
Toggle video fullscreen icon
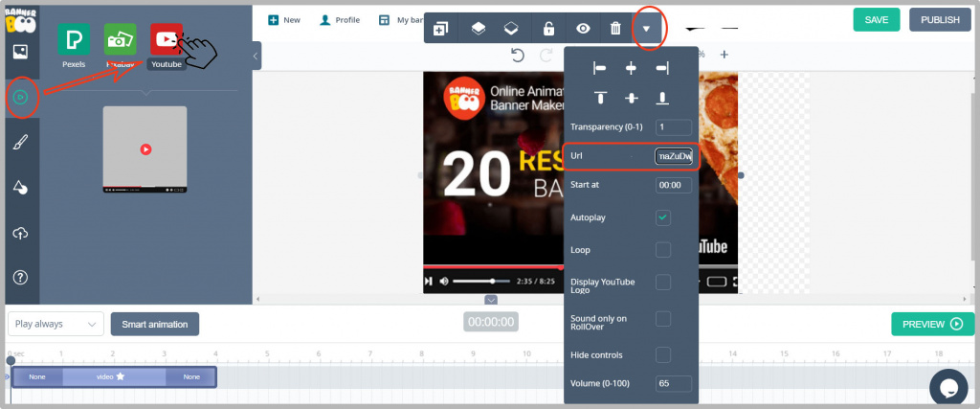pos(735,282)
